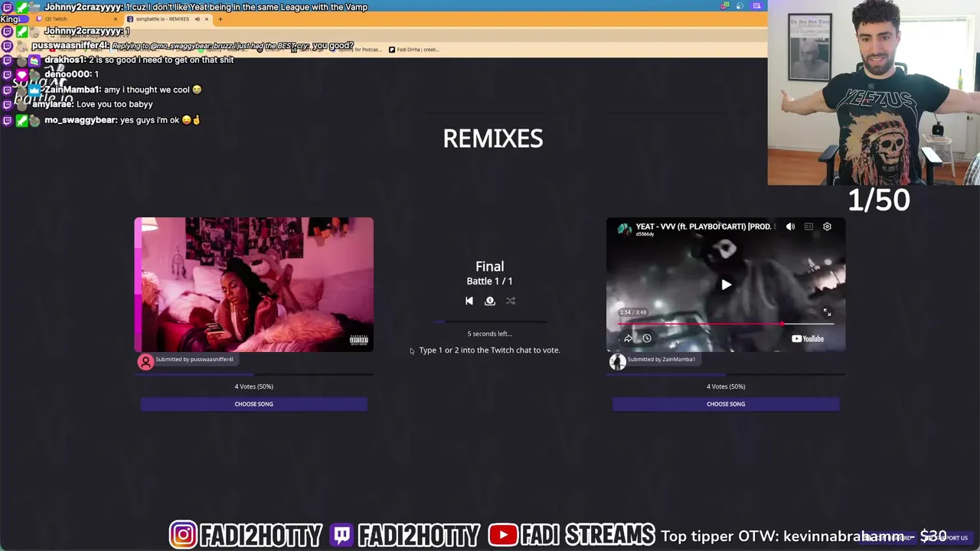Click the pusswaasniffer4l submitter avatar
Image resolution: width=980 pixels, height=551 pixels.
[x=145, y=361]
